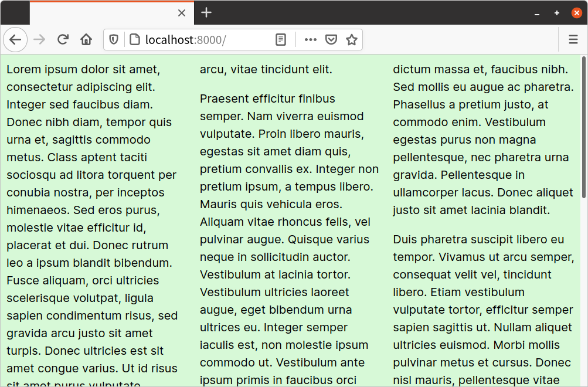Go back to the previous page

(x=15, y=39)
